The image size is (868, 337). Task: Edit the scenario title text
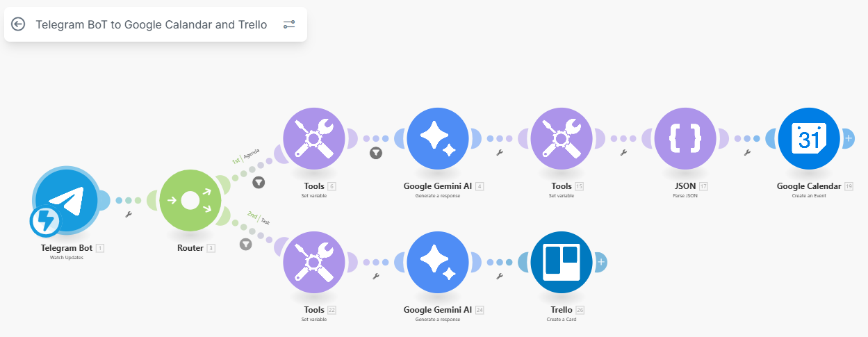(152, 24)
